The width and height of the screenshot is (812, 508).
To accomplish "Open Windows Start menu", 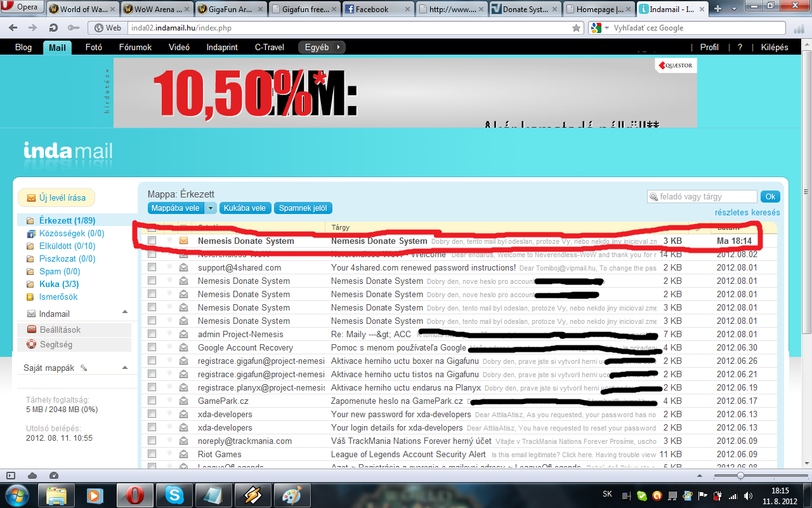I will coord(16,495).
